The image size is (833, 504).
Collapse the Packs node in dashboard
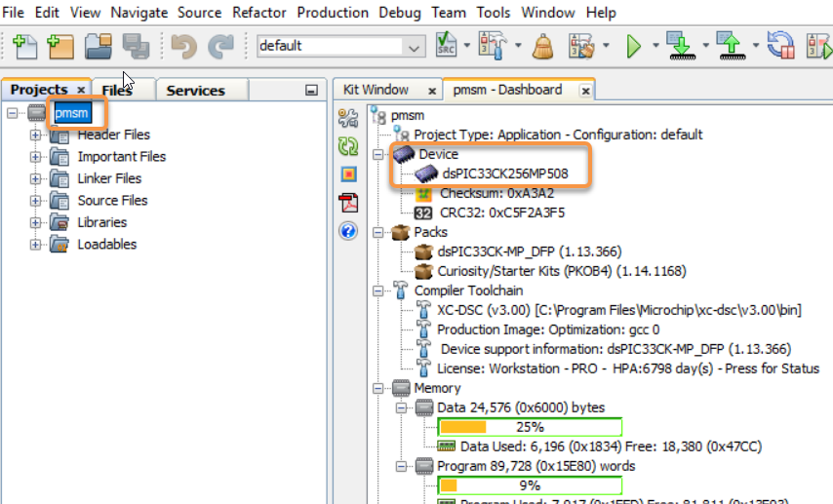tap(377, 232)
